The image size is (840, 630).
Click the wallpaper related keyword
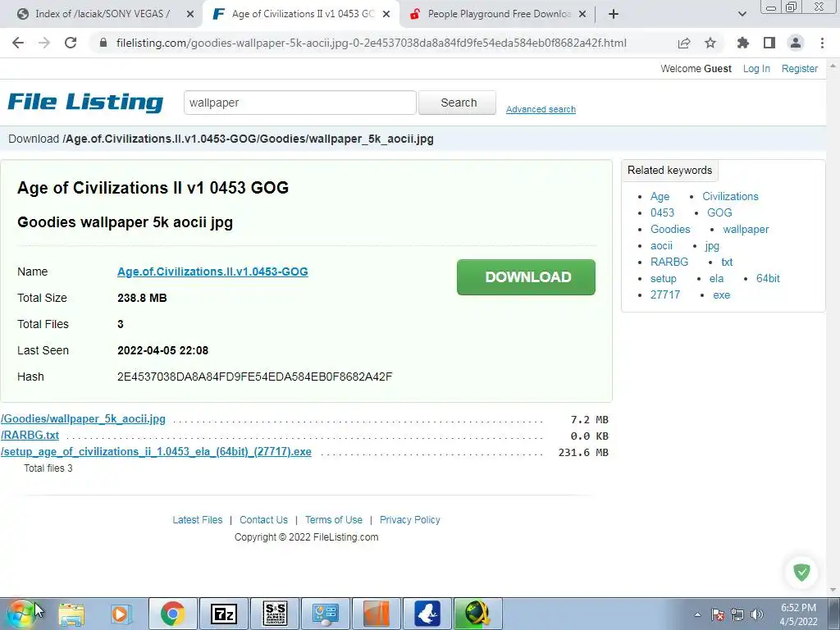746,230
